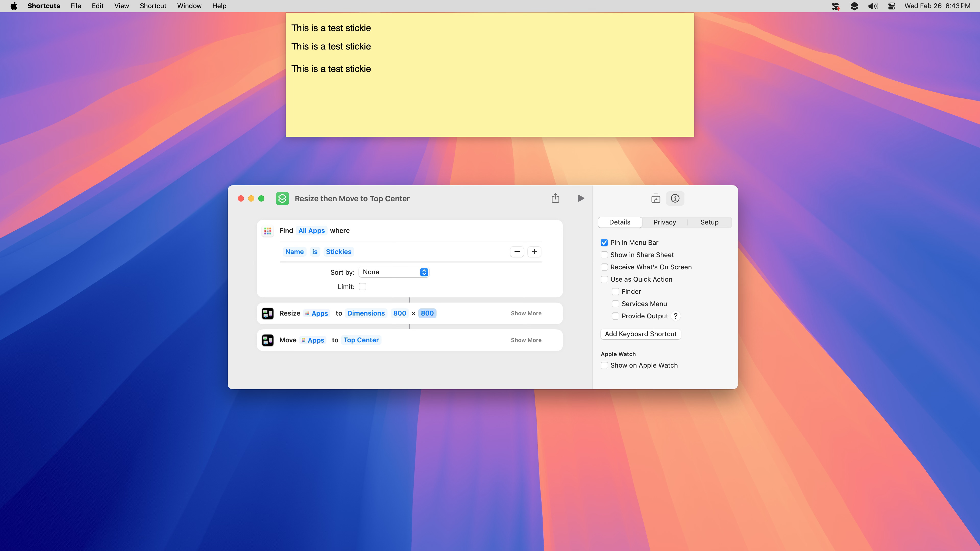Check the Finder quick action option
The image size is (980, 551).
(x=615, y=292)
